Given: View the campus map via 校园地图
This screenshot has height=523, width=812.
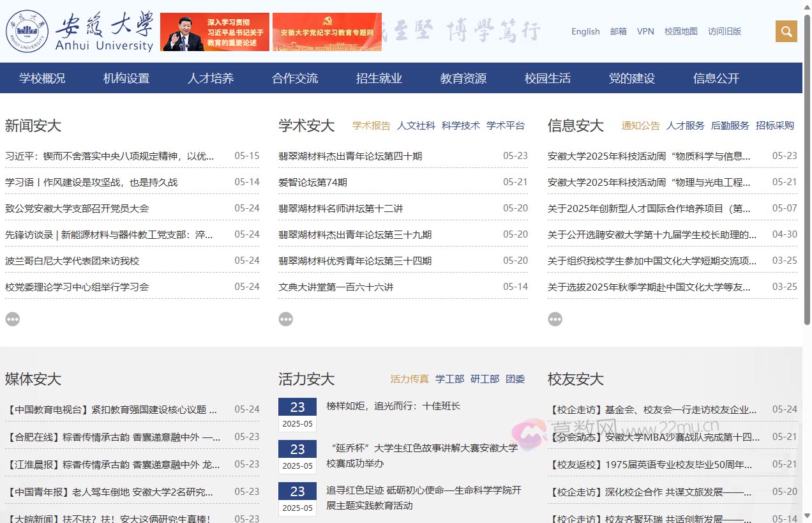Looking at the screenshot, I should click(x=680, y=31).
